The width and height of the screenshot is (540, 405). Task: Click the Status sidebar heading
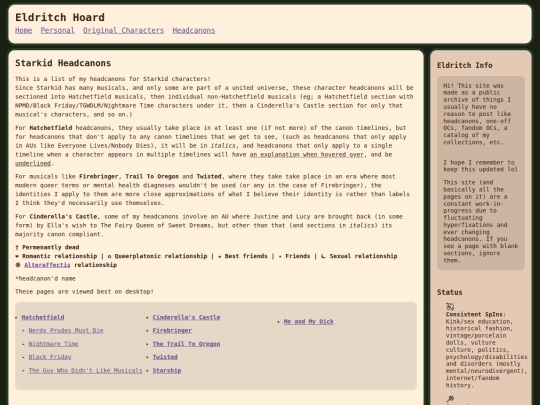[x=449, y=292]
